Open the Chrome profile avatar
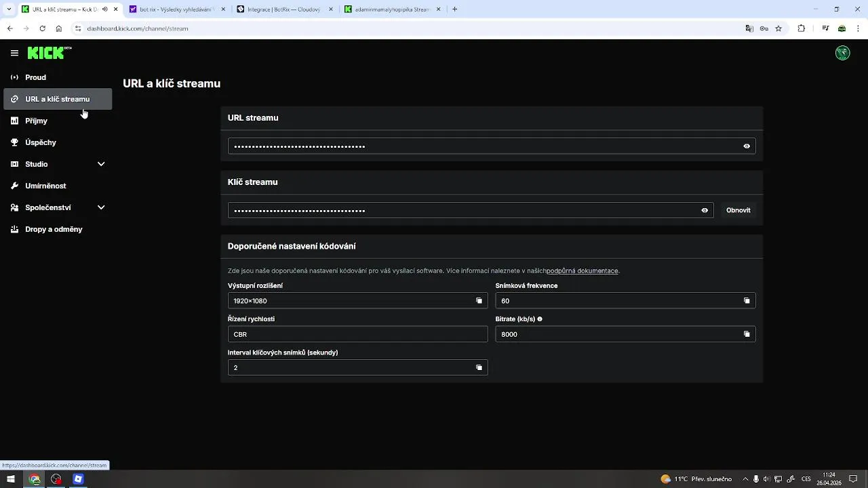868x488 pixels. point(842,28)
